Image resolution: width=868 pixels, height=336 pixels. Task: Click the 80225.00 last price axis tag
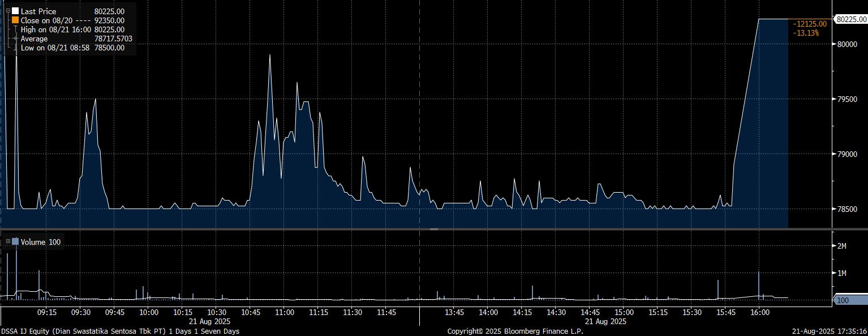tap(852, 19)
